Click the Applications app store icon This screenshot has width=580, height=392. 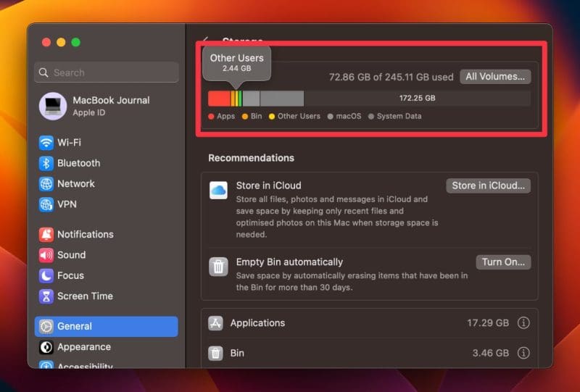click(215, 323)
